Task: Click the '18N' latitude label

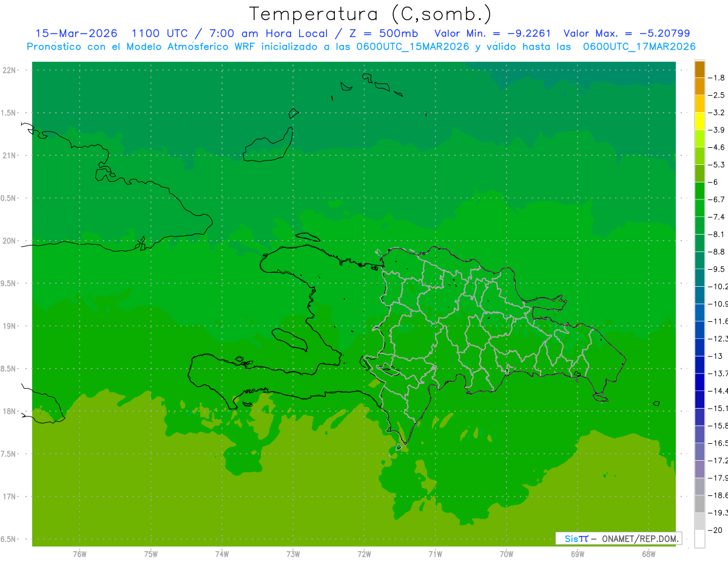Action: pos(9,411)
